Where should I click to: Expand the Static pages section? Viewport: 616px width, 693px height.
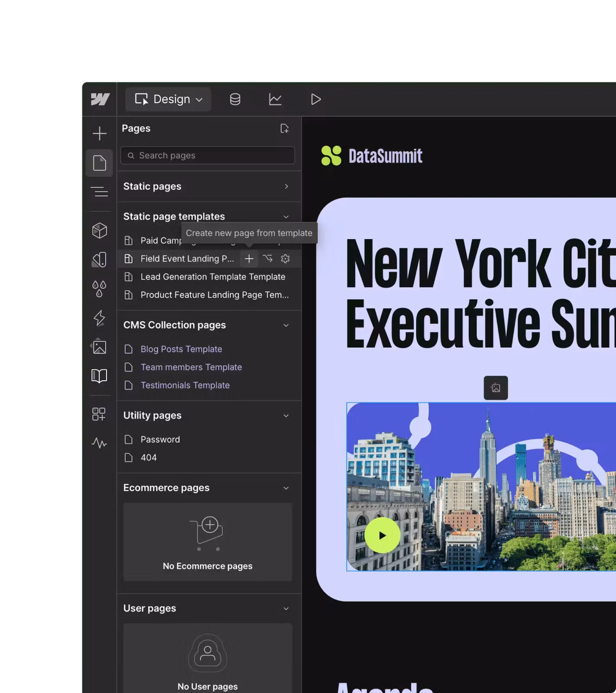click(286, 186)
